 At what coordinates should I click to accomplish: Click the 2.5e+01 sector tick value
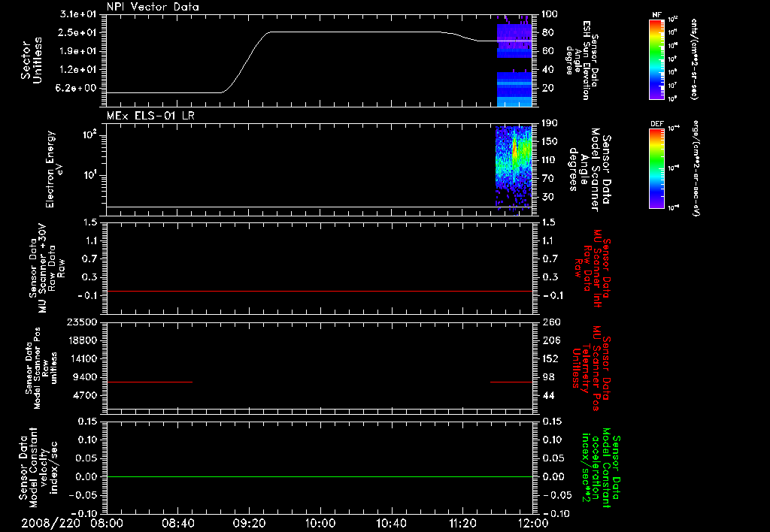point(78,32)
